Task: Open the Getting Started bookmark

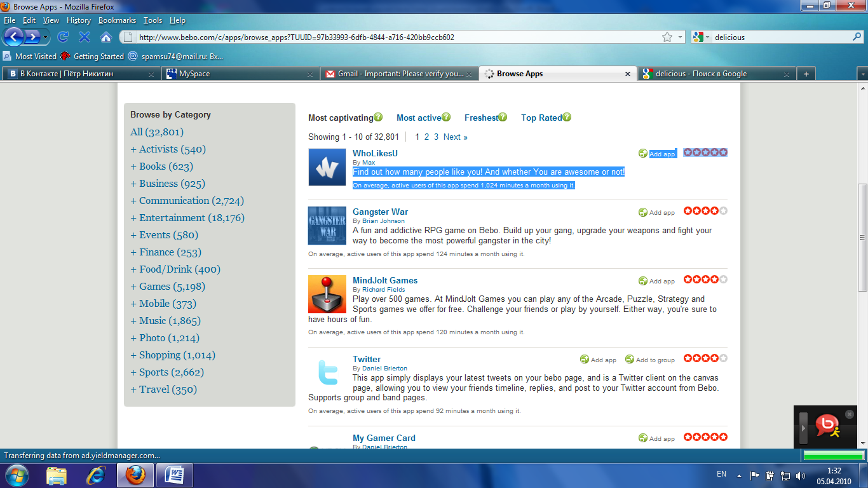Action: point(92,56)
